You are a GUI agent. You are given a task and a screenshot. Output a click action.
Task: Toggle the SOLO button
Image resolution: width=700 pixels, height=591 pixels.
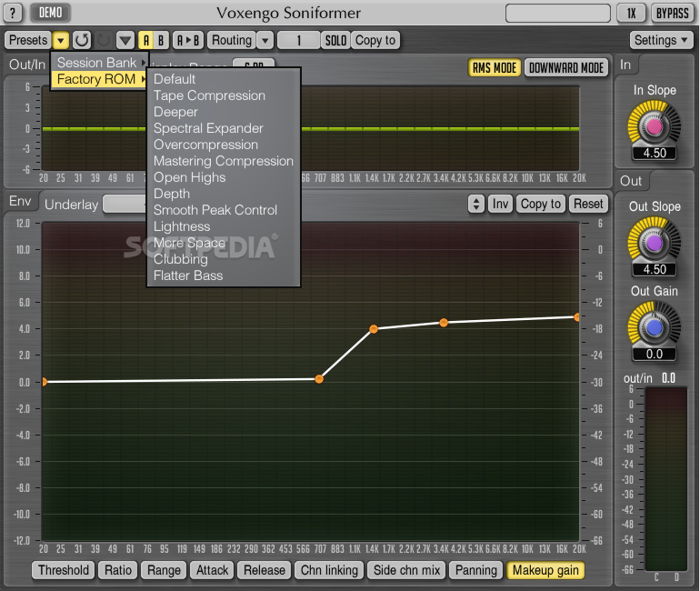coord(335,40)
